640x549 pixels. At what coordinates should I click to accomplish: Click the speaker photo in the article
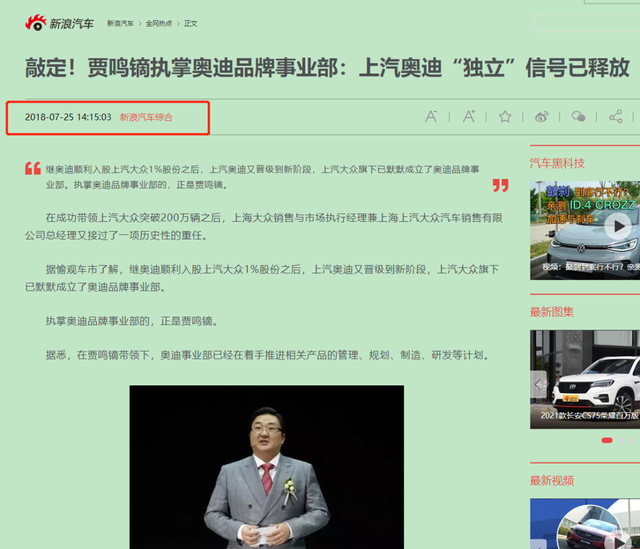click(267, 467)
